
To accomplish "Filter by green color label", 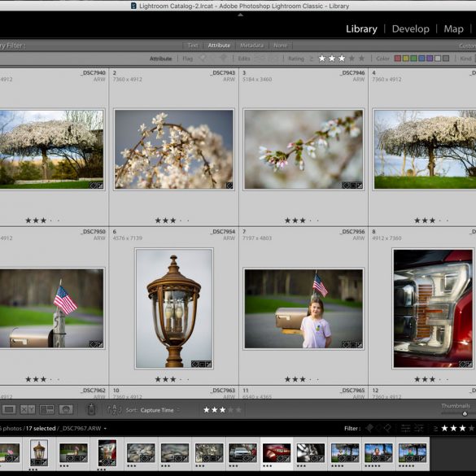I will [x=413, y=59].
